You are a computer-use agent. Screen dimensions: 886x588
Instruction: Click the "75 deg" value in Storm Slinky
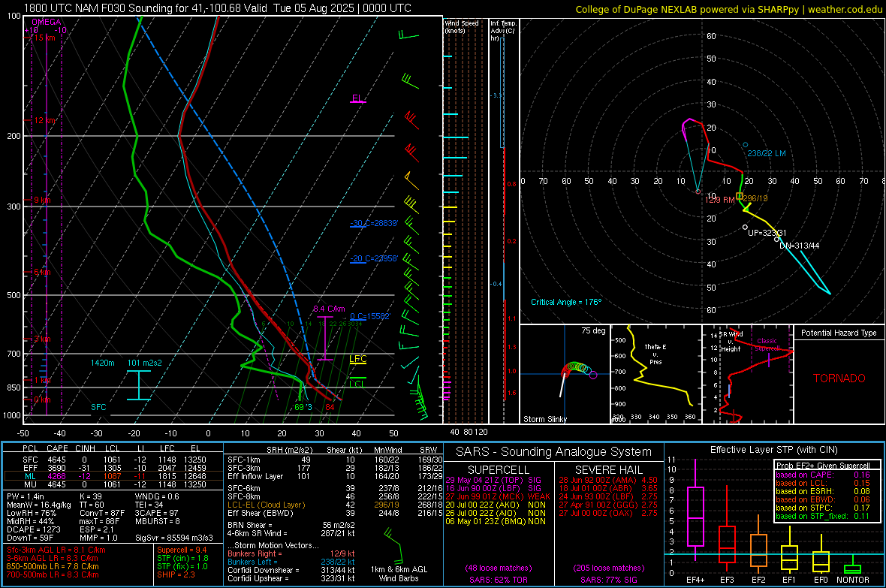(x=593, y=330)
